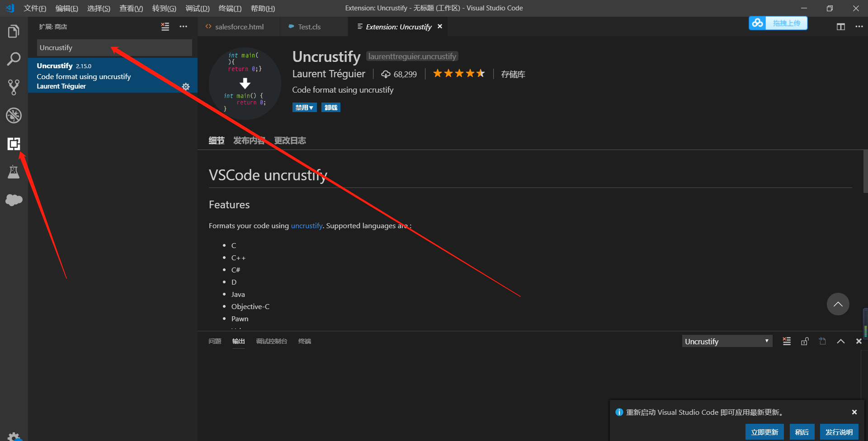This screenshot has height=441, width=868.
Task: Open the Test beaker view
Action: tap(14, 172)
